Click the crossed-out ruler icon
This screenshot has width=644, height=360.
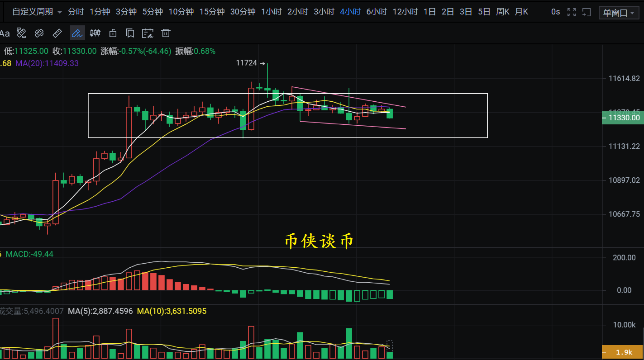pyautogui.click(x=39, y=33)
